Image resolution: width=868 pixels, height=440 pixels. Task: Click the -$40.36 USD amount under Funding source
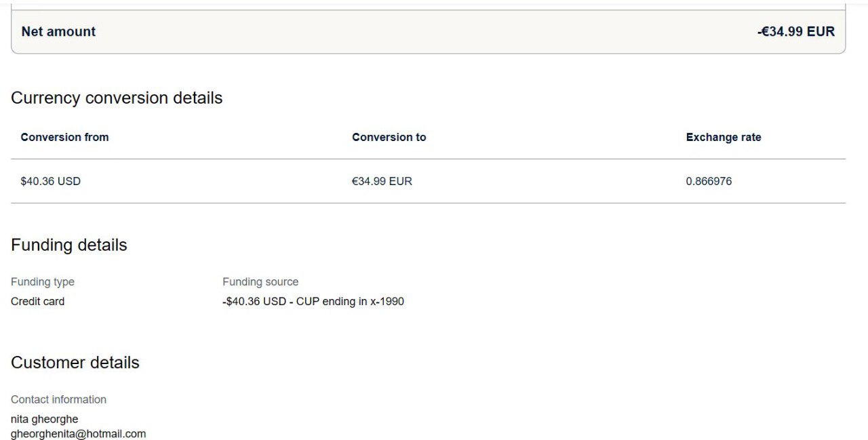tap(254, 302)
